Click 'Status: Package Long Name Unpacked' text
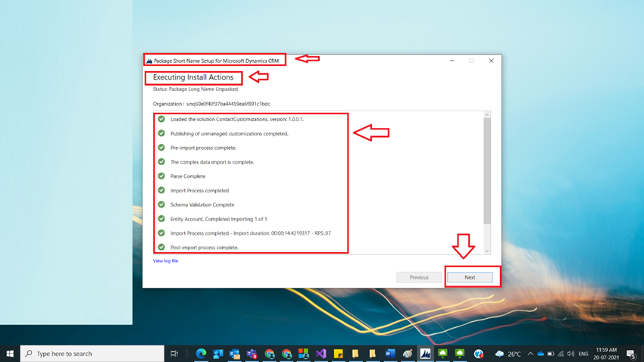The image size is (644, 362). coord(195,89)
